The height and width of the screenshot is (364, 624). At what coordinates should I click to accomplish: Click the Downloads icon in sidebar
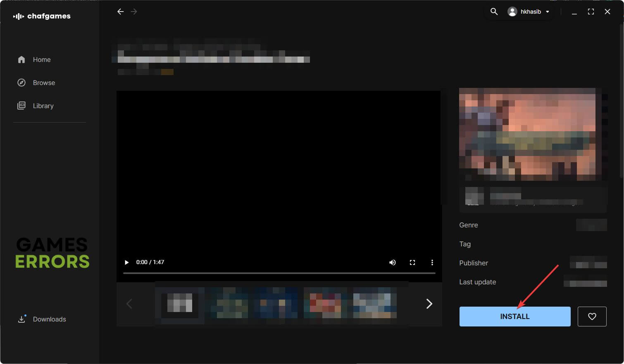click(21, 319)
